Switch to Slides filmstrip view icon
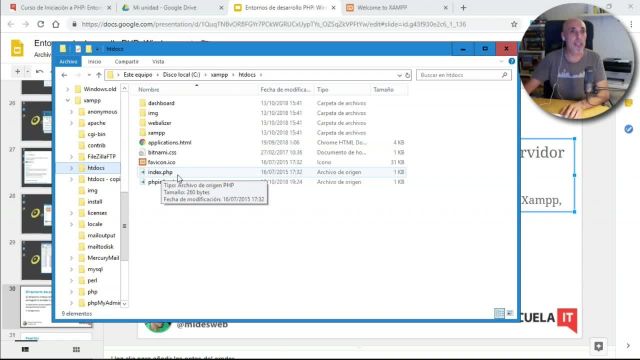Screen dimensions: 640x360 [x=25, y=349]
